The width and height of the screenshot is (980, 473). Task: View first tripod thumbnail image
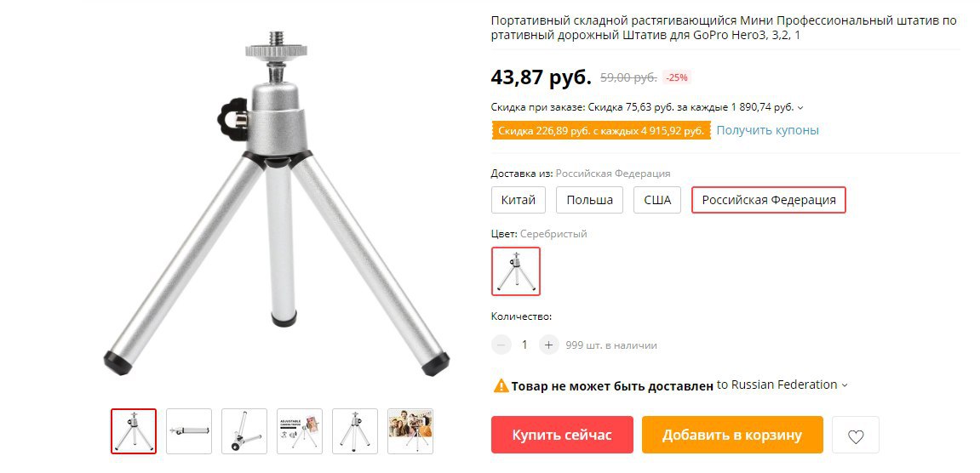pos(134,431)
